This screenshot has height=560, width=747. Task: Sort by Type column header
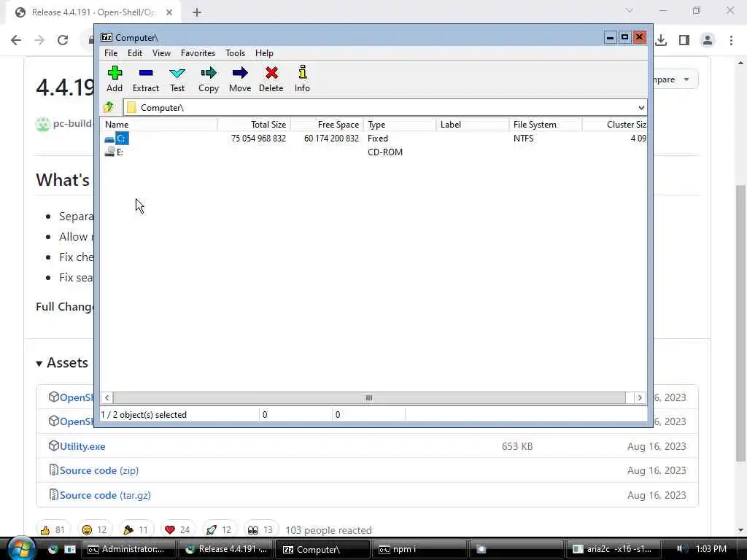pyautogui.click(x=400, y=124)
